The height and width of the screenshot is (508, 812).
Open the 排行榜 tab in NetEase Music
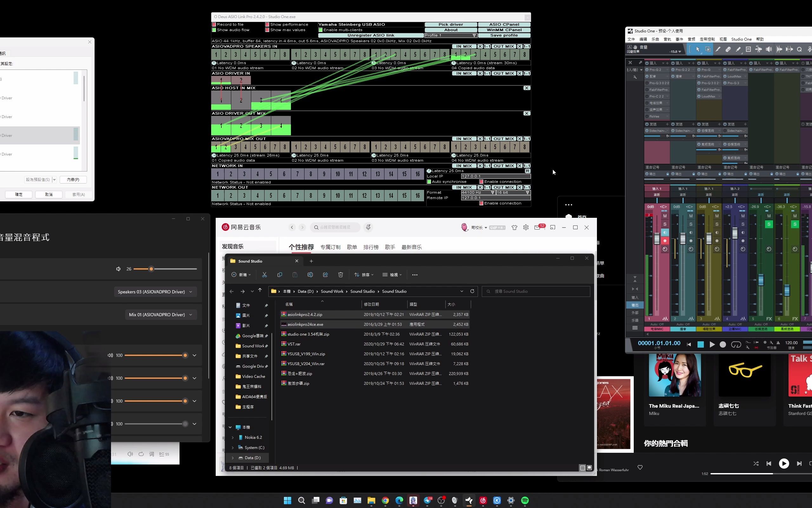[371, 247]
